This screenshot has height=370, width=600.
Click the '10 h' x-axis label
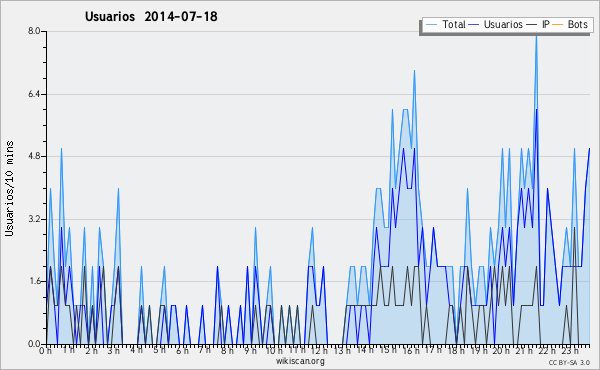coord(274,350)
